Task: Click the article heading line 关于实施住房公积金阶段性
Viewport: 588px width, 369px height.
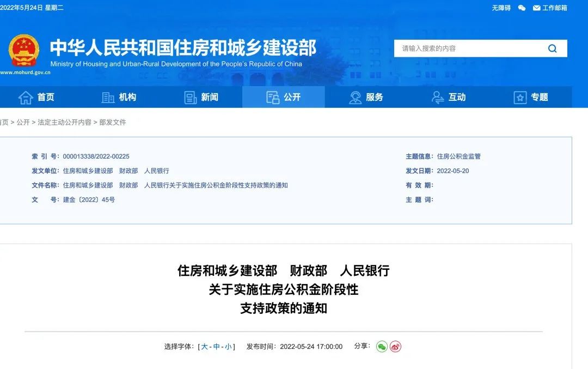Action: pyautogui.click(x=284, y=289)
